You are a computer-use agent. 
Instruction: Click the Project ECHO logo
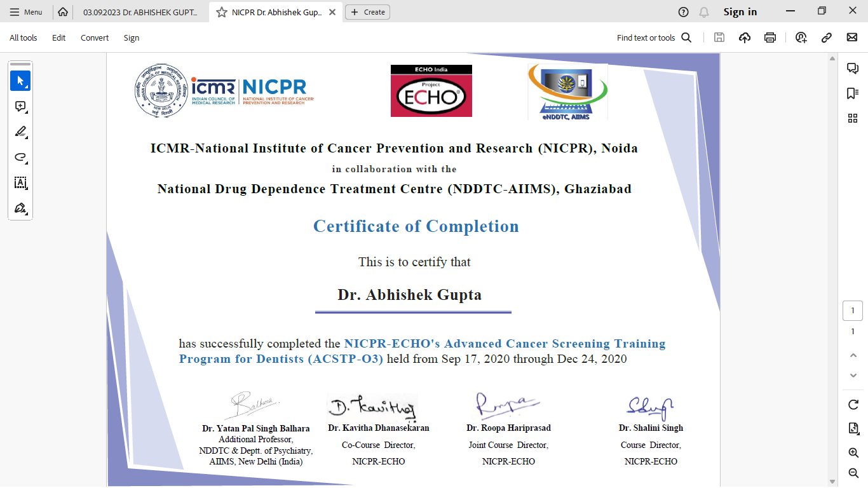click(x=431, y=91)
